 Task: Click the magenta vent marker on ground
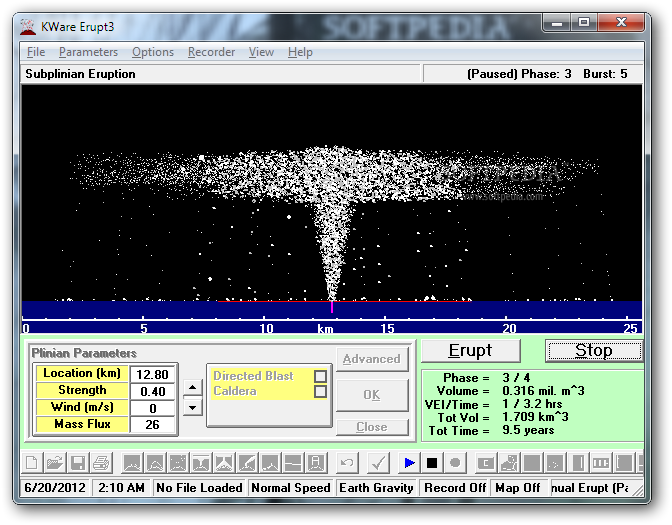pyautogui.click(x=332, y=307)
